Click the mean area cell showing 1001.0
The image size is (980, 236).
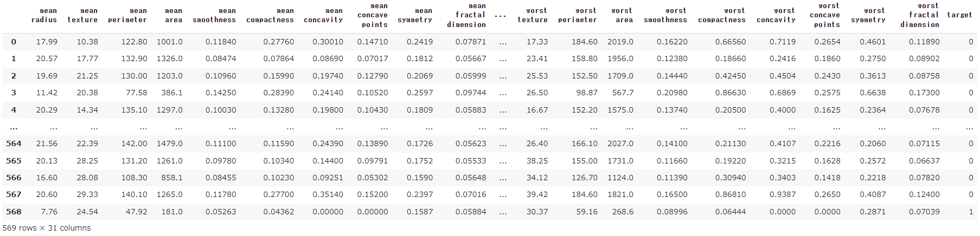coord(170,42)
